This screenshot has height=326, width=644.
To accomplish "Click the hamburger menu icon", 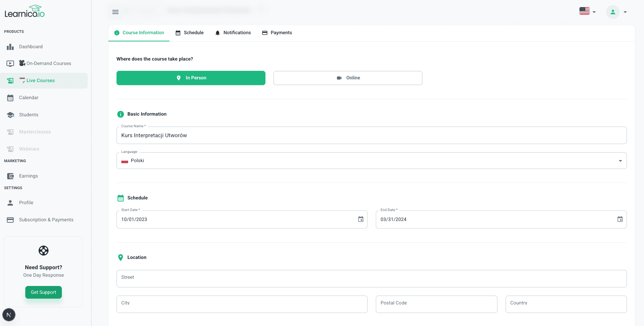I will tap(115, 12).
